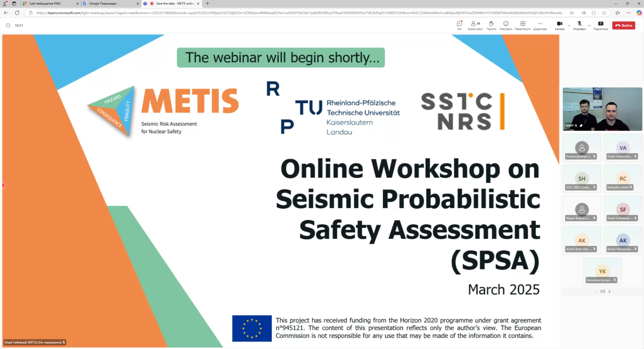Add this page to favorites star

pos(604,13)
